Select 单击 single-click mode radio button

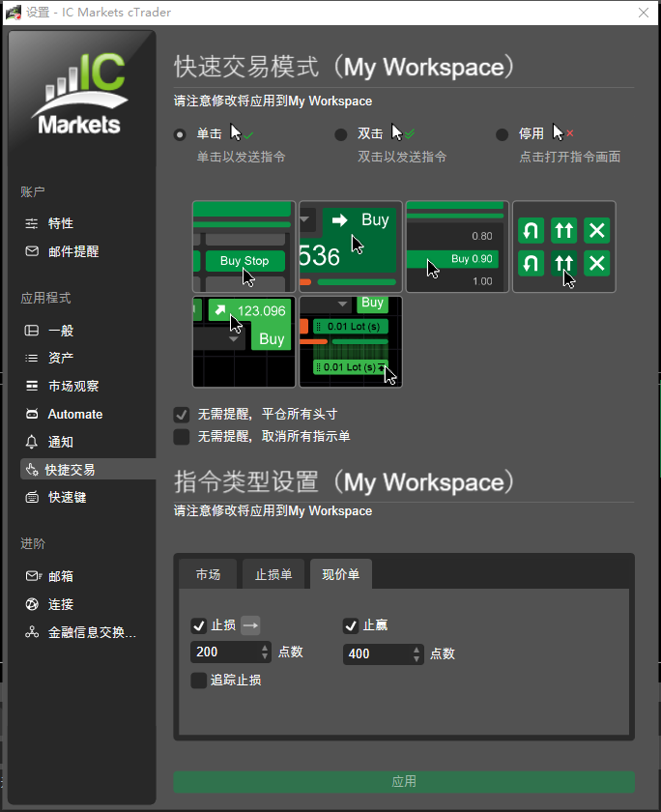click(x=180, y=134)
